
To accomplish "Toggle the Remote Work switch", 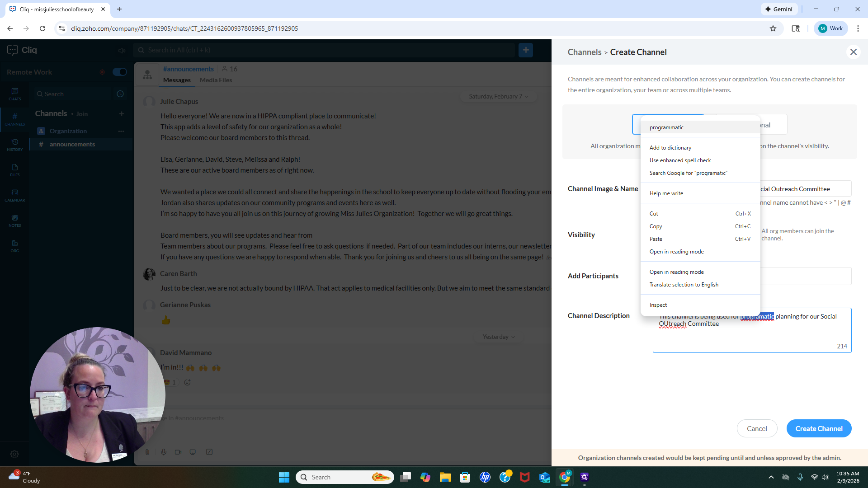I will coord(120,72).
